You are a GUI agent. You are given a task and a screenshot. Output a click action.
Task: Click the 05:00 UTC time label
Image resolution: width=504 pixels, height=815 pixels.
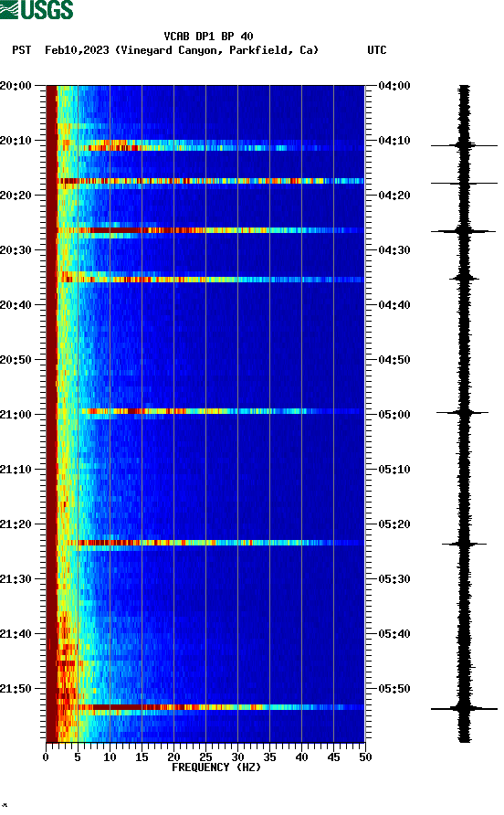pos(394,415)
